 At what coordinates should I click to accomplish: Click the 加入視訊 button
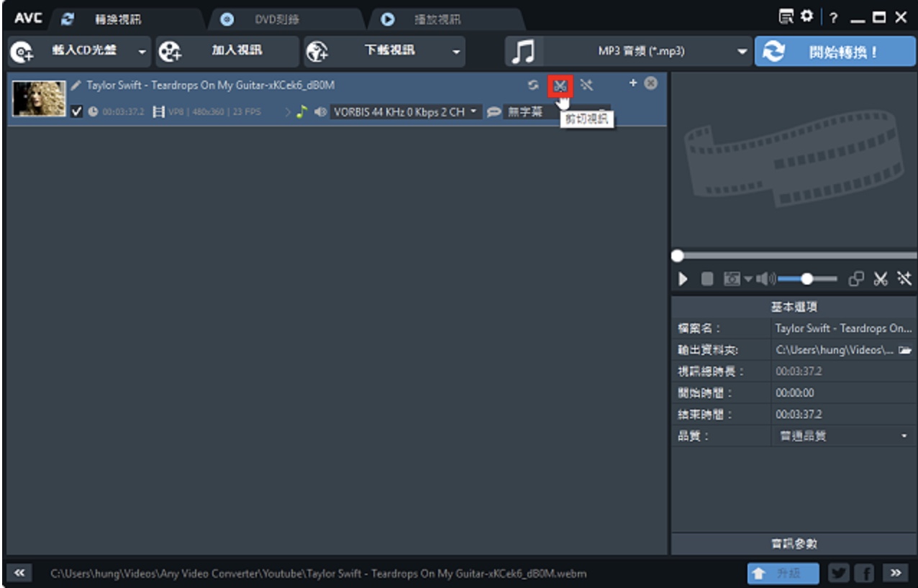(227, 52)
